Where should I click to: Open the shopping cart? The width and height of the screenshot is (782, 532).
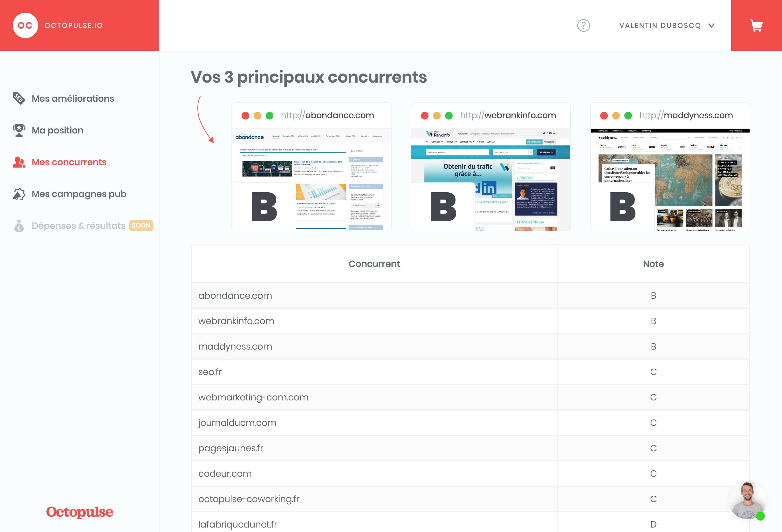(757, 25)
